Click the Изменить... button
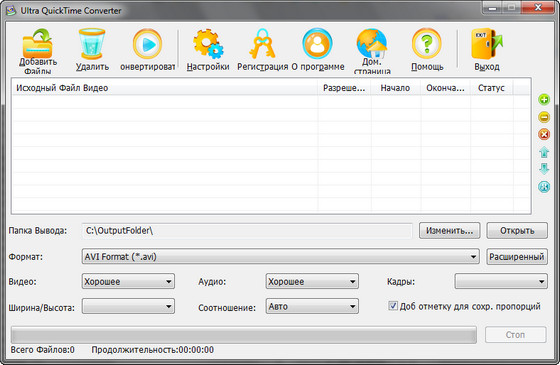The height and width of the screenshot is (365, 560). pos(450,231)
